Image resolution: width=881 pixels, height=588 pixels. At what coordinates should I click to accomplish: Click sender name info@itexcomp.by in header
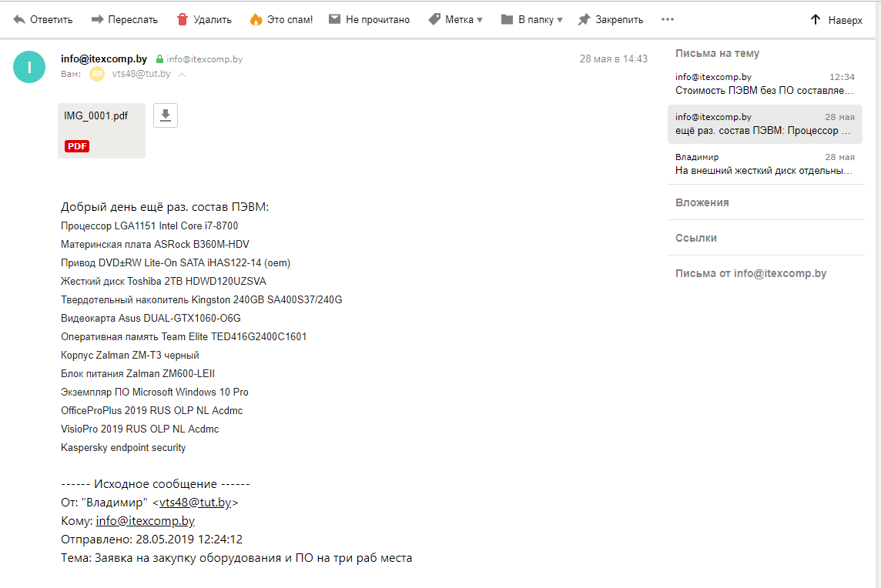[x=104, y=59]
